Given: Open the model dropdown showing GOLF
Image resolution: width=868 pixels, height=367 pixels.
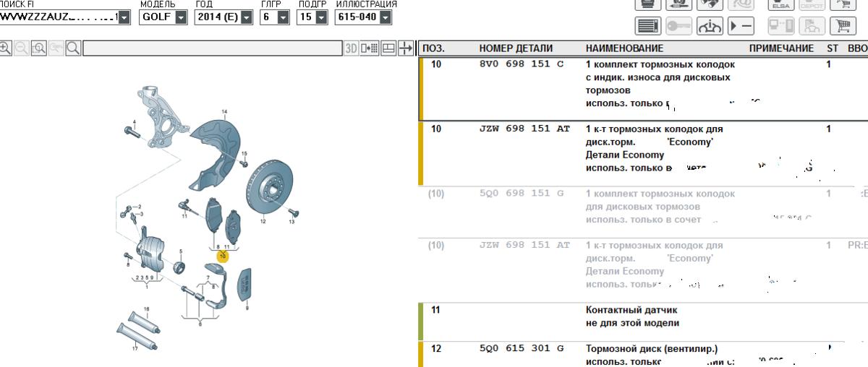Looking at the screenshot, I should point(181,17).
